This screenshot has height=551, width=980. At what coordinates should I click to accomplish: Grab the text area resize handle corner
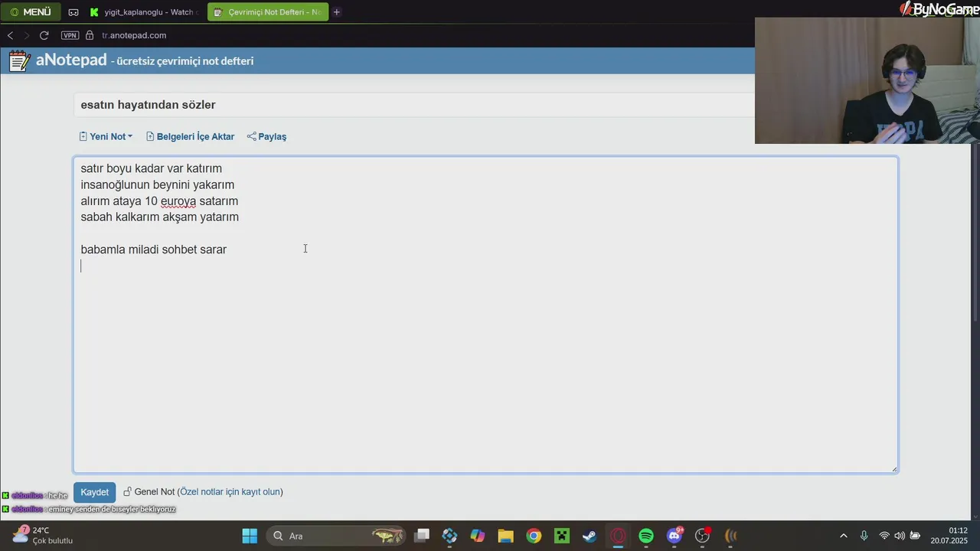click(x=893, y=468)
